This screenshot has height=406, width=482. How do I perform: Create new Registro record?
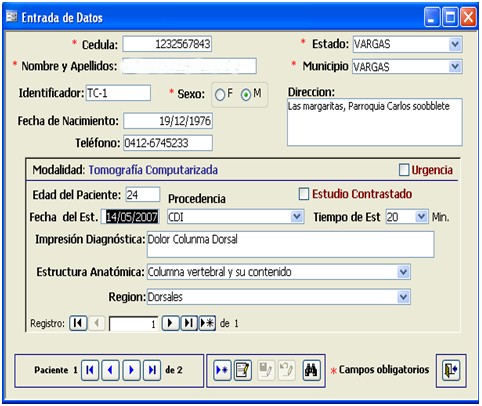coord(207,323)
